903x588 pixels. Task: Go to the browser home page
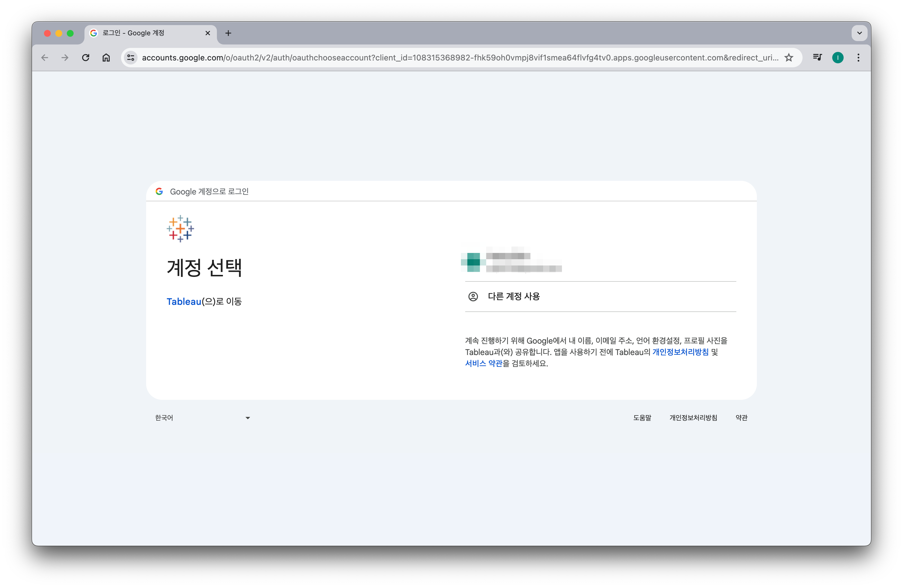click(106, 58)
